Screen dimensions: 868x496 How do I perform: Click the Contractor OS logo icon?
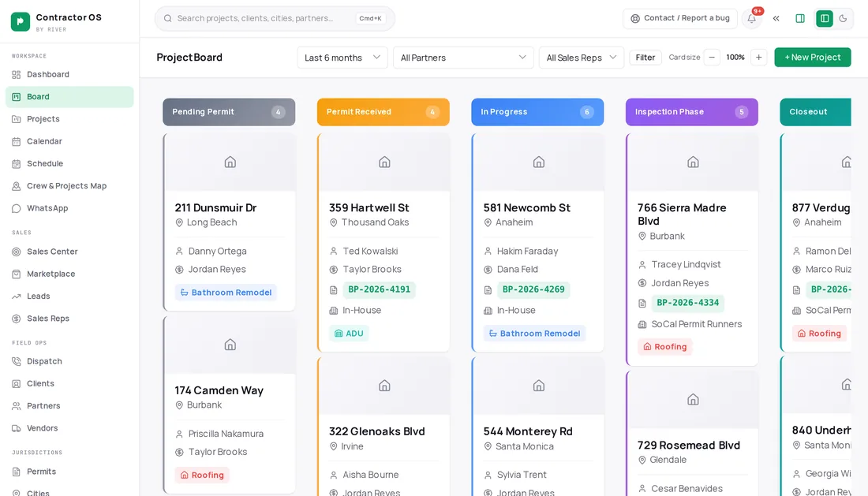(x=21, y=21)
